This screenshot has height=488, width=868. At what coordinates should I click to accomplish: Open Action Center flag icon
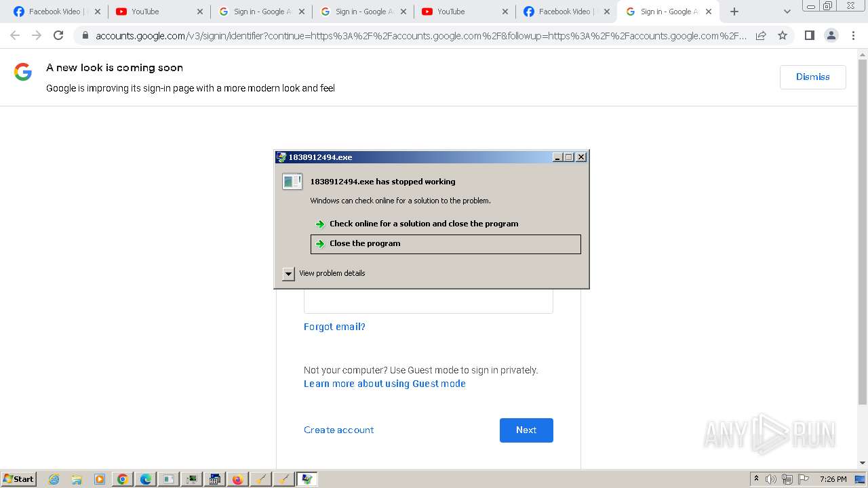(x=804, y=479)
